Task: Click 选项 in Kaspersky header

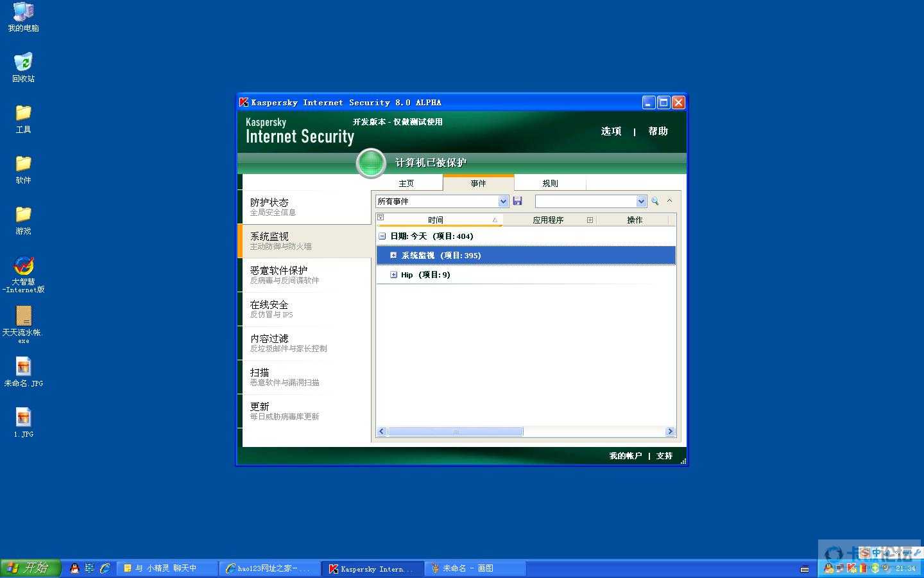Action: (611, 131)
